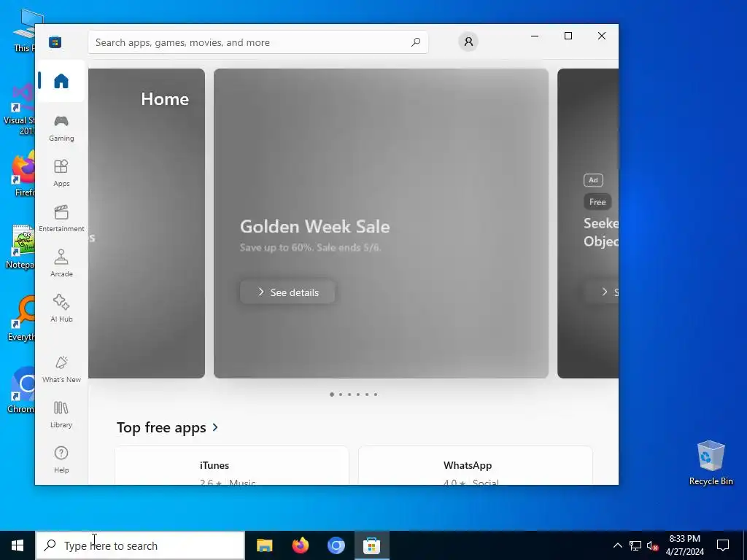Viewport: 747px width, 560px height.
Task: Open the Entertainment section
Action: [61, 218]
